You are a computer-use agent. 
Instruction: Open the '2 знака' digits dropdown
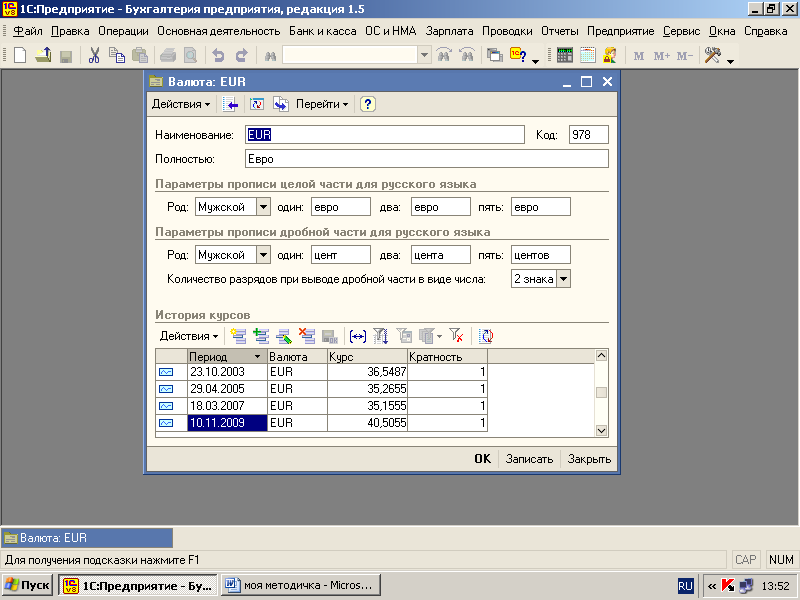point(563,279)
